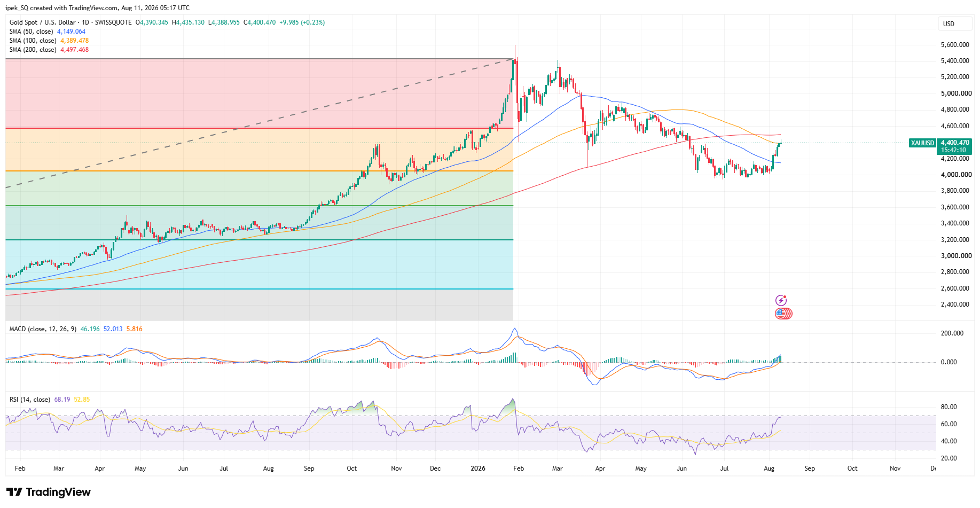This screenshot has width=980, height=508.
Task: Click the SMA 100 value 4,389.478
Action: [75, 41]
